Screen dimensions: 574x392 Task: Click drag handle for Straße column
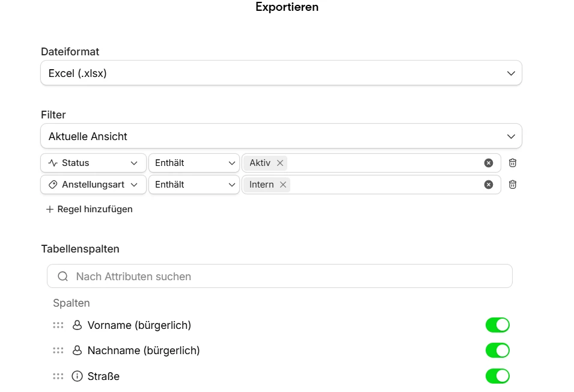coord(58,376)
